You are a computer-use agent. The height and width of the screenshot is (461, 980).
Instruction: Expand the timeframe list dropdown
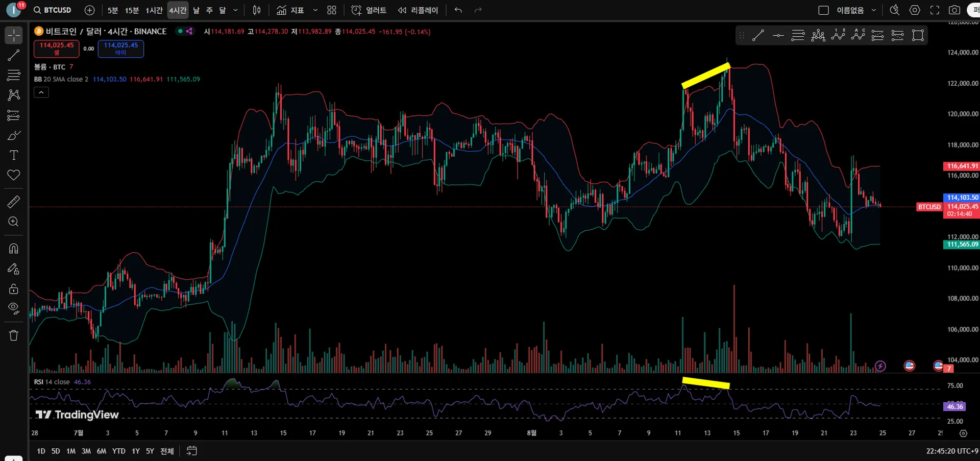[235, 10]
